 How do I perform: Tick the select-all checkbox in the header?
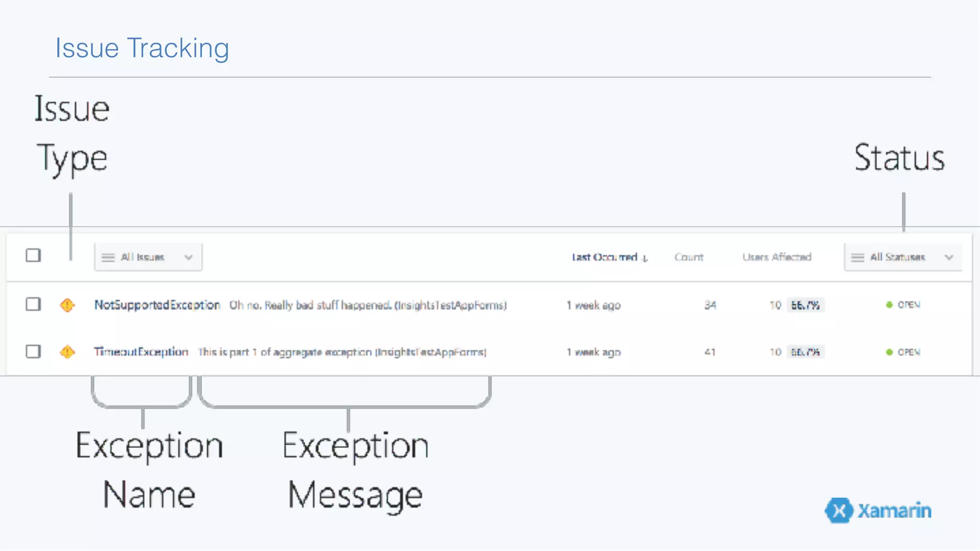point(33,255)
